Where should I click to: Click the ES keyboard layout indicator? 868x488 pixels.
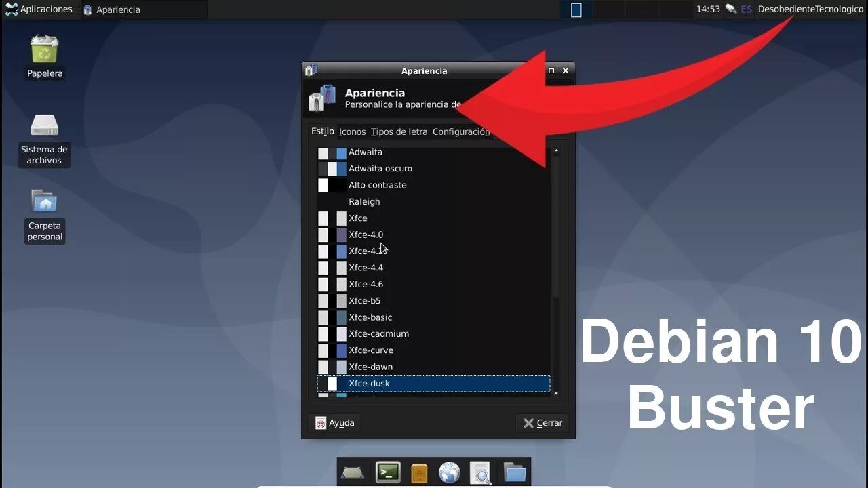coord(746,9)
